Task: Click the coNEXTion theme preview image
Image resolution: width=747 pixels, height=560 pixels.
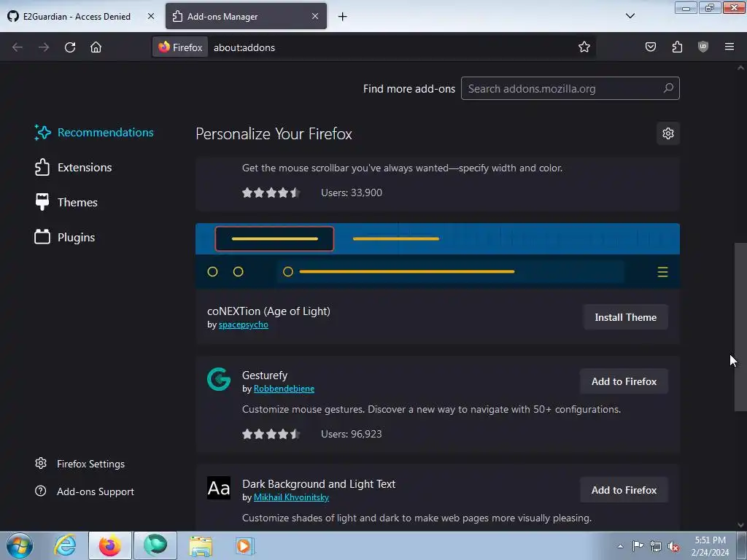Action: 438,256
